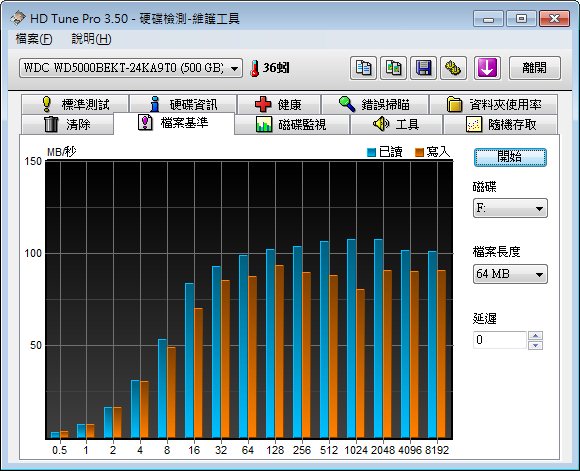Expand the 磁碟 F: drive dropdown
580x471 pixels.
pyautogui.click(x=510, y=208)
